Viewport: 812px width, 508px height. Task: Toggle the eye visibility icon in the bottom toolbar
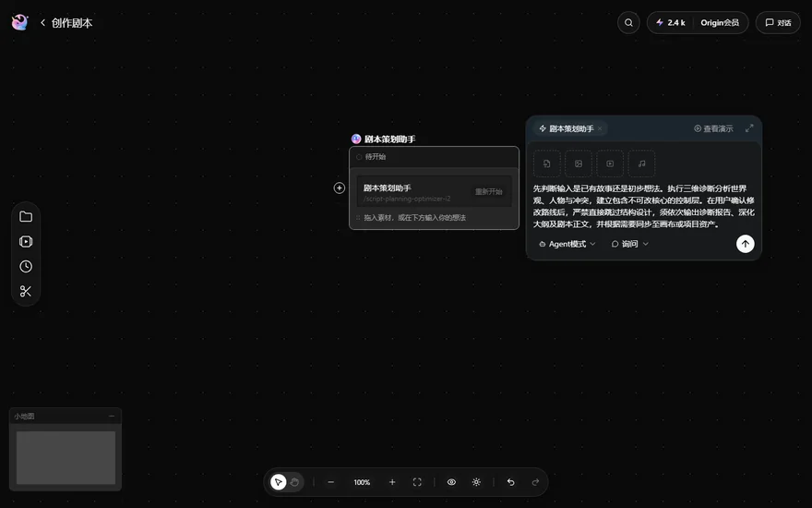[451, 482]
